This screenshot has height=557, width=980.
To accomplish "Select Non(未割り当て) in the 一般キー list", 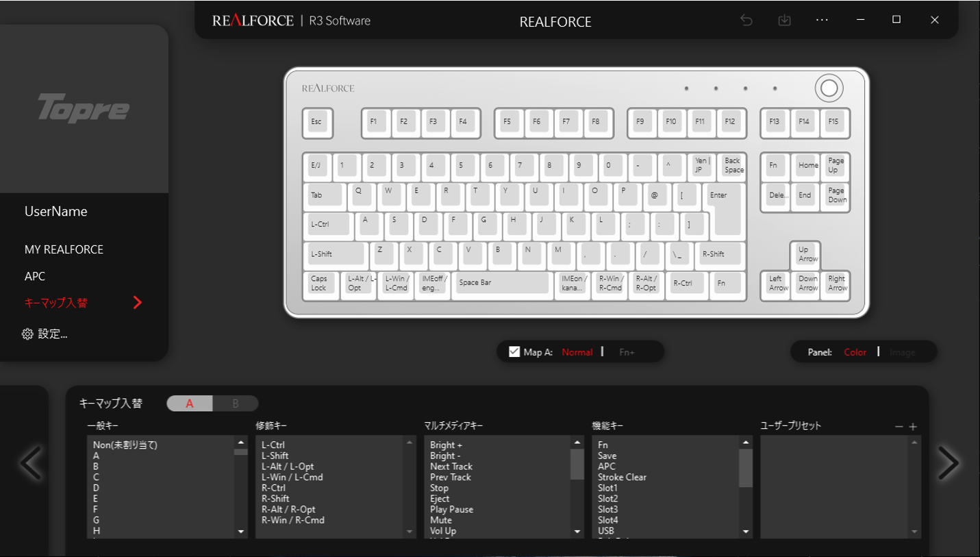I will tap(126, 445).
